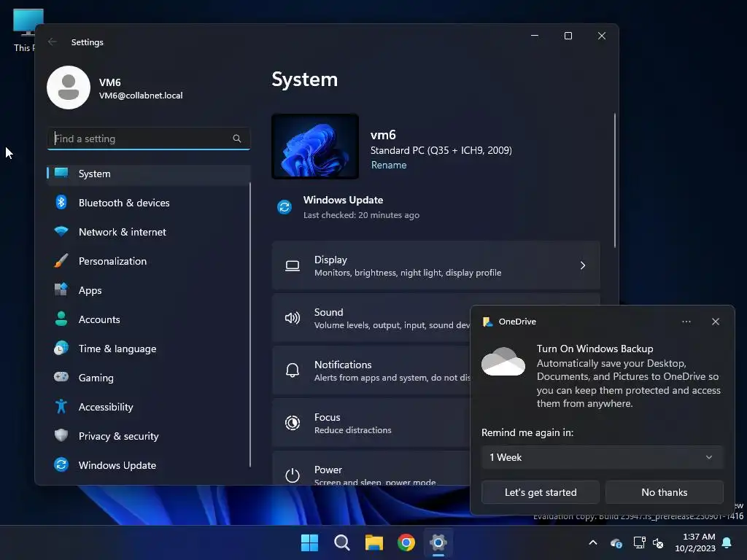Open Display settings
This screenshot has width=747, height=560.
click(436, 265)
